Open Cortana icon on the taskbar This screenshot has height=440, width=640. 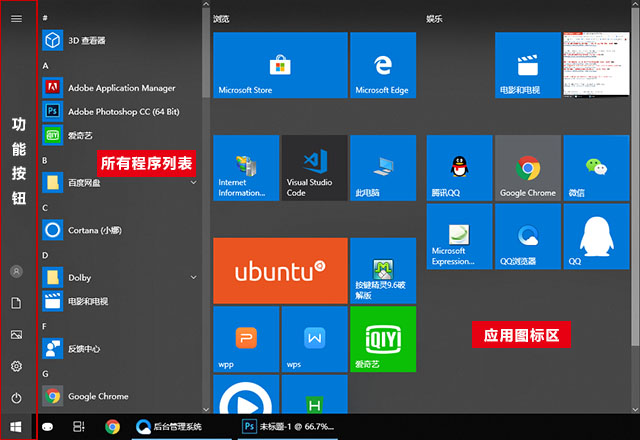(x=48, y=427)
